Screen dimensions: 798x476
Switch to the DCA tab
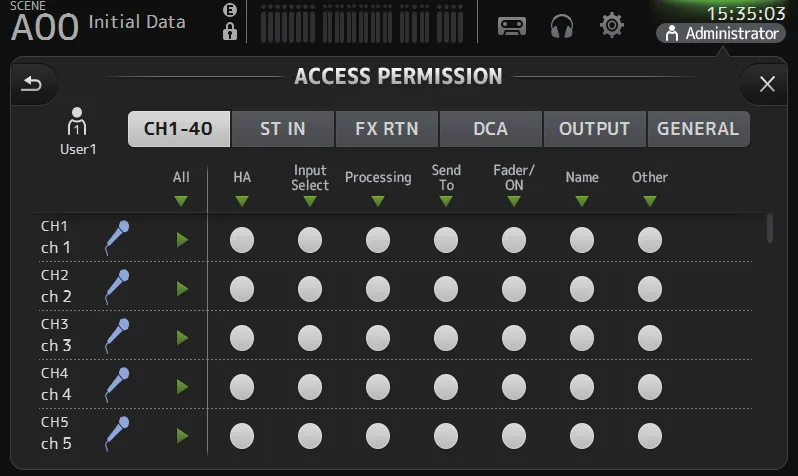point(491,129)
